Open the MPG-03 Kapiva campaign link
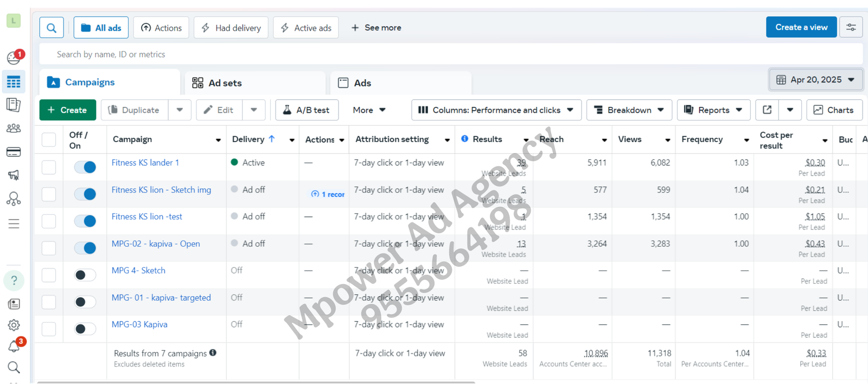Image resolution: width=868 pixels, height=391 pixels. tap(139, 324)
